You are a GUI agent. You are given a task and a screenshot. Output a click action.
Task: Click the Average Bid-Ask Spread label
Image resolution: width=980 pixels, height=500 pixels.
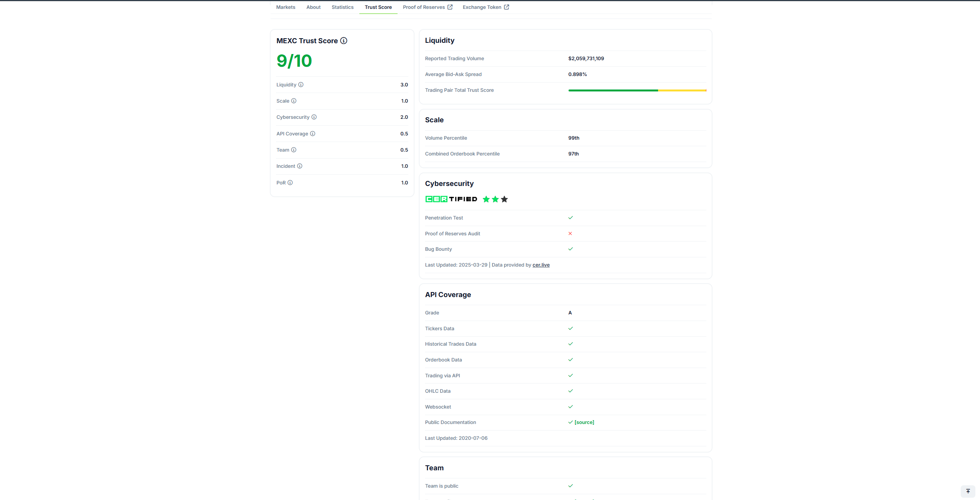point(453,74)
